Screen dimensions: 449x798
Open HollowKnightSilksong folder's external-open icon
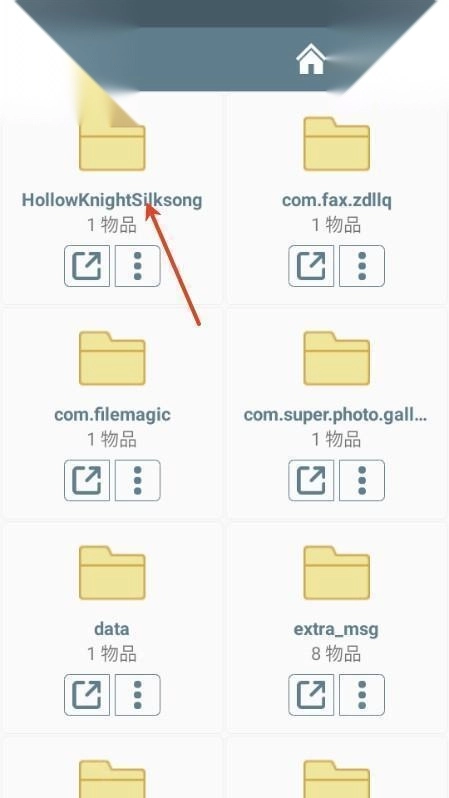click(x=87, y=266)
